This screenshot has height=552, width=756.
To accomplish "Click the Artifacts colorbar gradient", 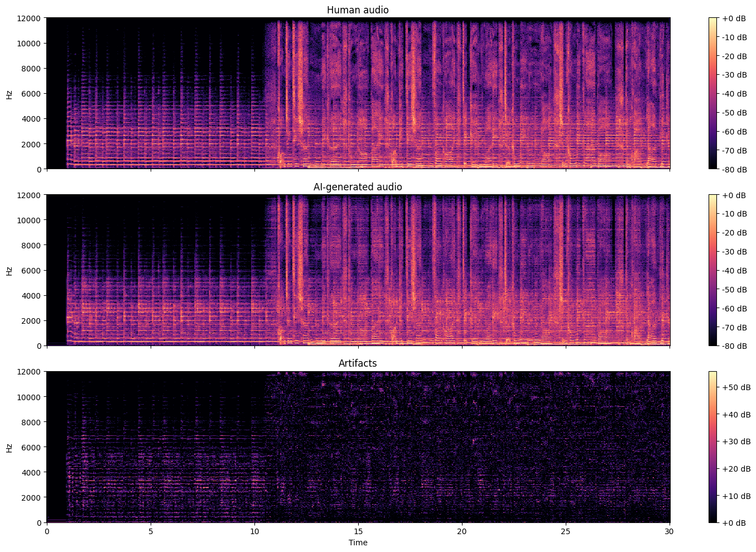I will [712, 447].
